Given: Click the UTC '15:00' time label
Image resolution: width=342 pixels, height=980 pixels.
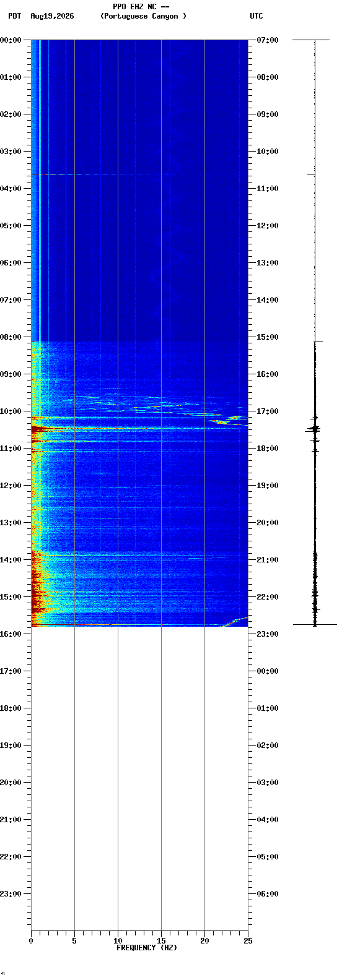Looking at the screenshot, I should pos(267,337).
